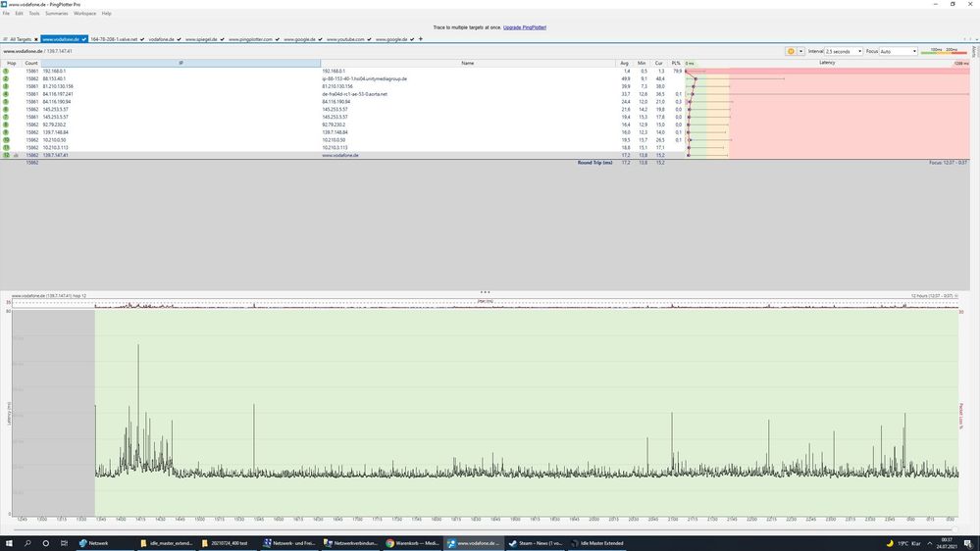This screenshot has height=551, width=980.
Task: Click the checkmark on the www.vodafone.de tab
Action: 83,39
